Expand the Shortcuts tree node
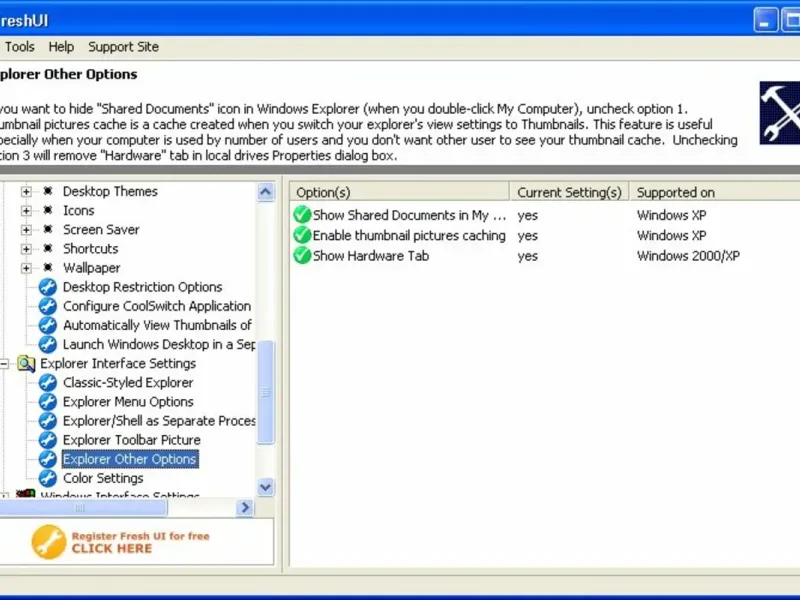The image size is (800, 600). (26, 249)
